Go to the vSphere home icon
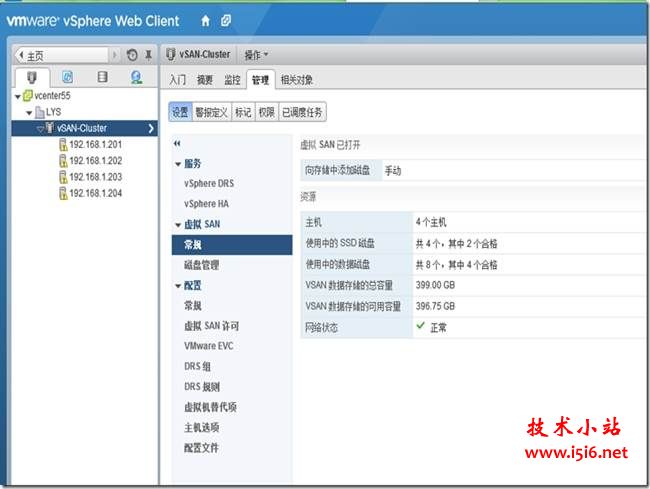This screenshot has width=650, height=489. pyautogui.click(x=205, y=21)
